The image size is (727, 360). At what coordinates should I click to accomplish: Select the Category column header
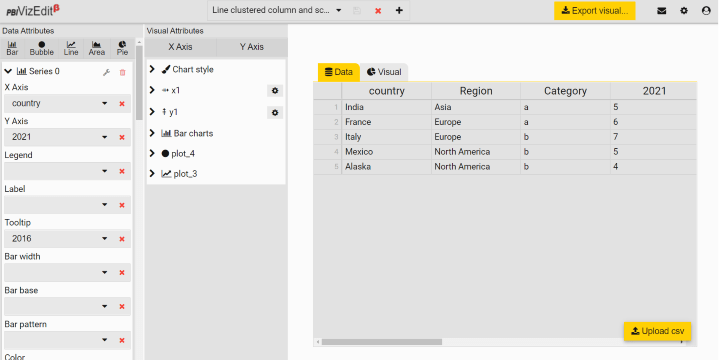[565, 91]
